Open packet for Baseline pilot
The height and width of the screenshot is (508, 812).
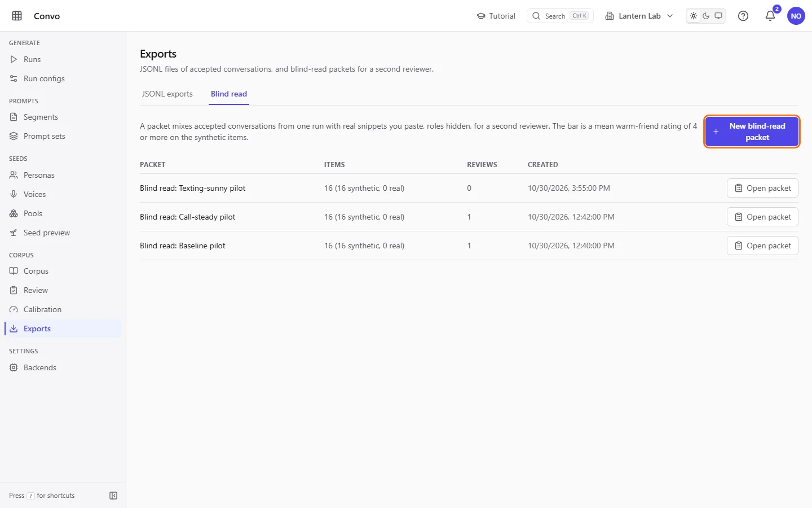(762, 246)
